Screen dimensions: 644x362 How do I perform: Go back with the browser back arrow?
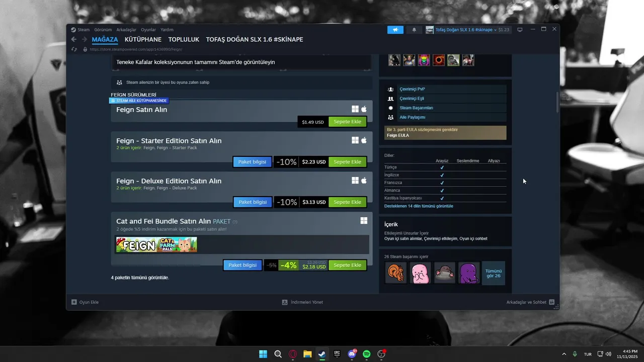(74, 39)
